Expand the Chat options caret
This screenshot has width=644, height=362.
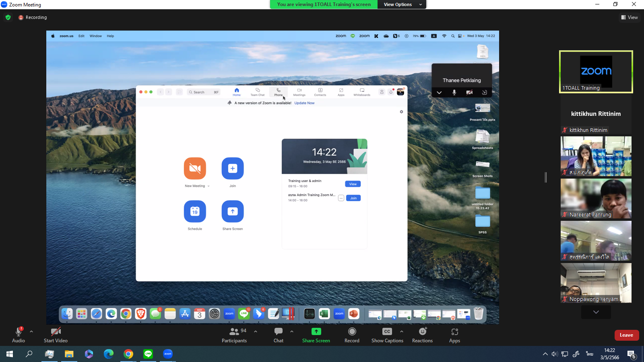[x=292, y=331]
